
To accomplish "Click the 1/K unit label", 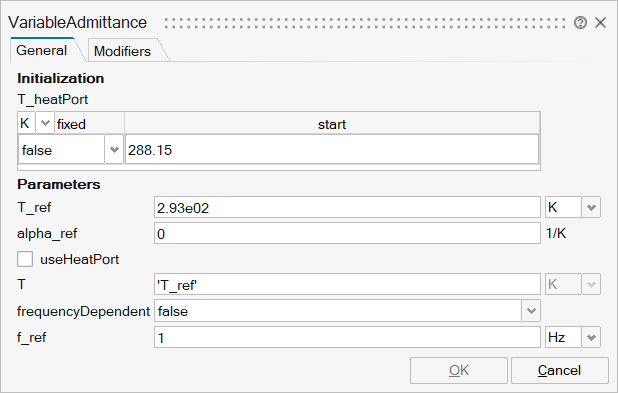I will (556, 233).
